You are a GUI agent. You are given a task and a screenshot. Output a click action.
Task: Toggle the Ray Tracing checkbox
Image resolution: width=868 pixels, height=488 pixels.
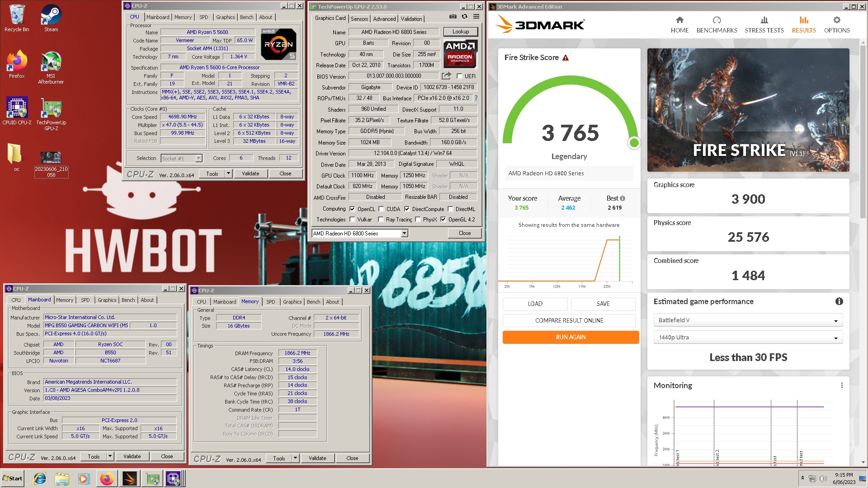click(x=381, y=220)
